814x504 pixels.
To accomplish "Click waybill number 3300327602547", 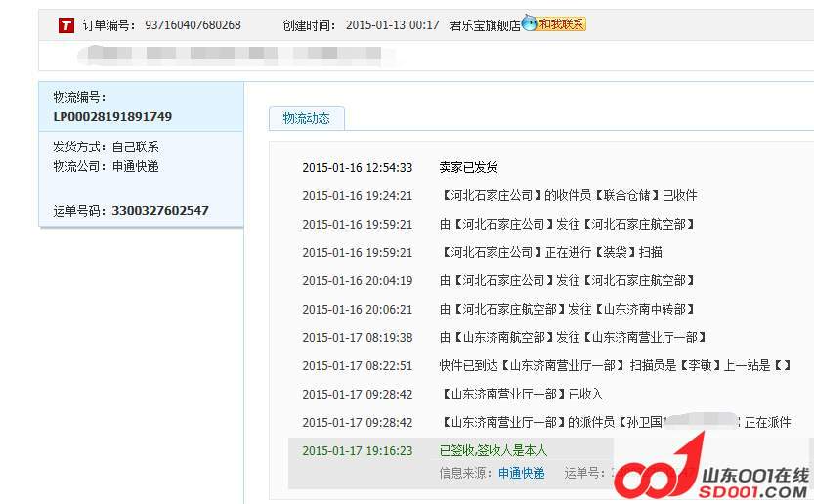I will [x=160, y=210].
